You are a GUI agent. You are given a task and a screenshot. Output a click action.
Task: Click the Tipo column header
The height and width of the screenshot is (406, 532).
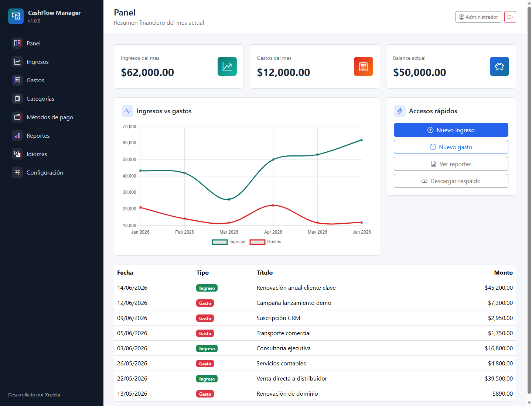[x=202, y=273]
